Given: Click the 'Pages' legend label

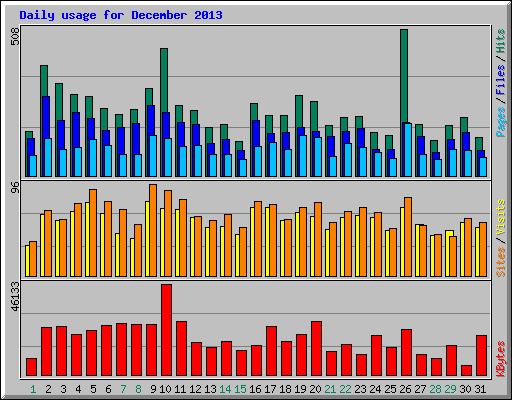Looking at the screenshot, I should (500, 122).
